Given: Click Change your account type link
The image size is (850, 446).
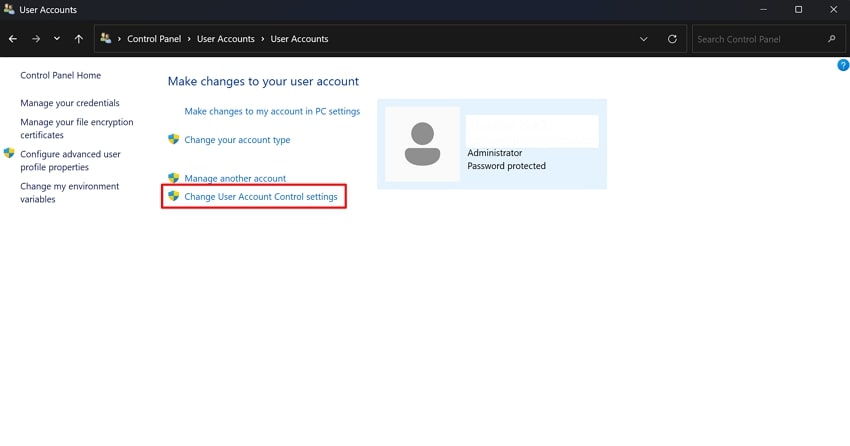Looking at the screenshot, I should click(237, 140).
